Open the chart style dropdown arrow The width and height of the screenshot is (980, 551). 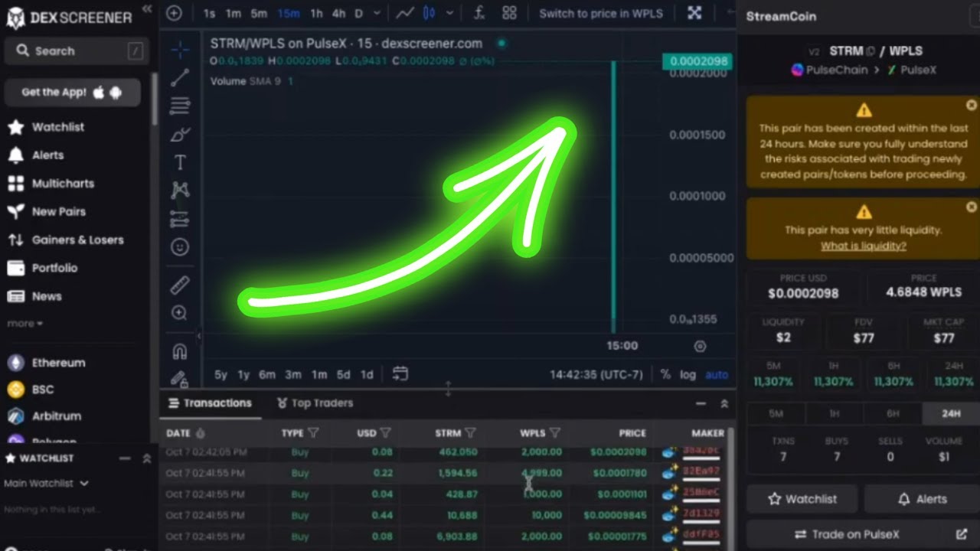pyautogui.click(x=449, y=13)
